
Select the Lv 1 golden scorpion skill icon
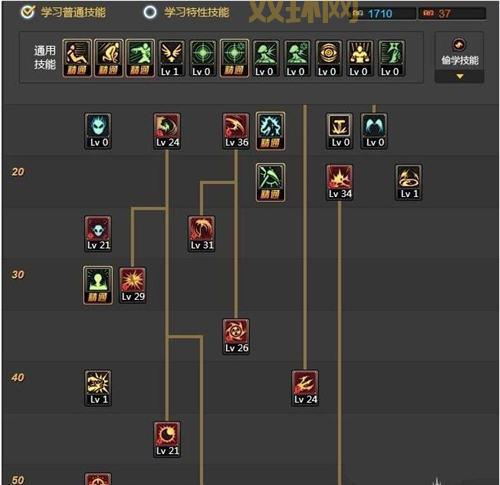98,388
